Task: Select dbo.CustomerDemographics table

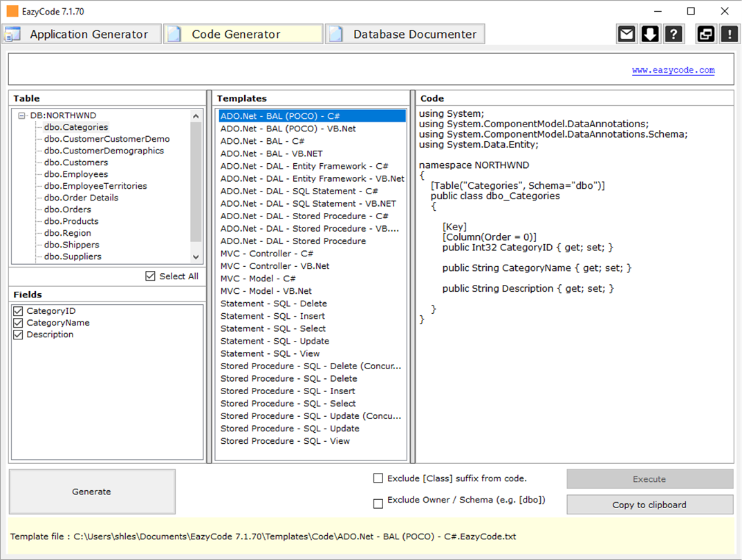Action: (x=104, y=151)
